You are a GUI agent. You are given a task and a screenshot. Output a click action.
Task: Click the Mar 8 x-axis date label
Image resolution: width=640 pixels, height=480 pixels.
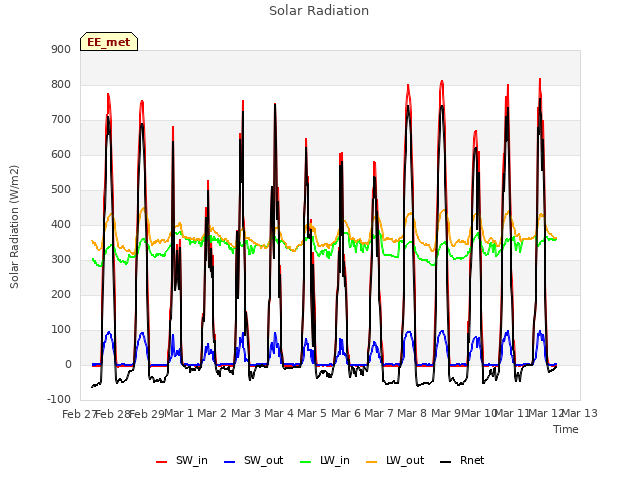pos(412,413)
